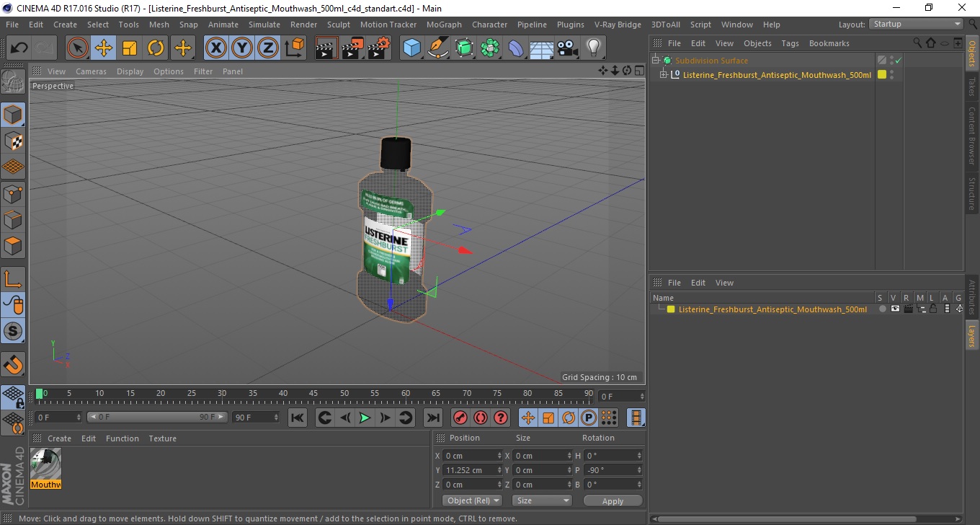Toggle Z axis lock

pyautogui.click(x=268, y=48)
